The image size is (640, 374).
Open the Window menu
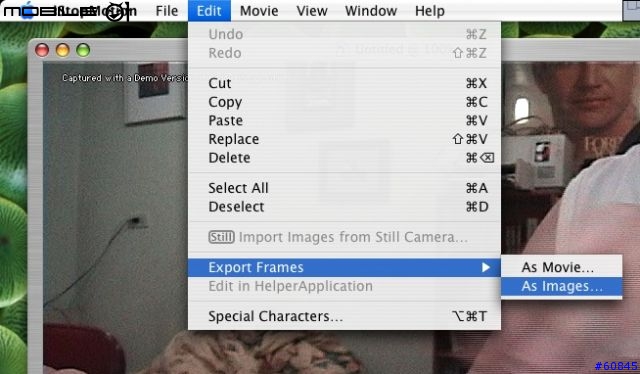coord(371,11)
